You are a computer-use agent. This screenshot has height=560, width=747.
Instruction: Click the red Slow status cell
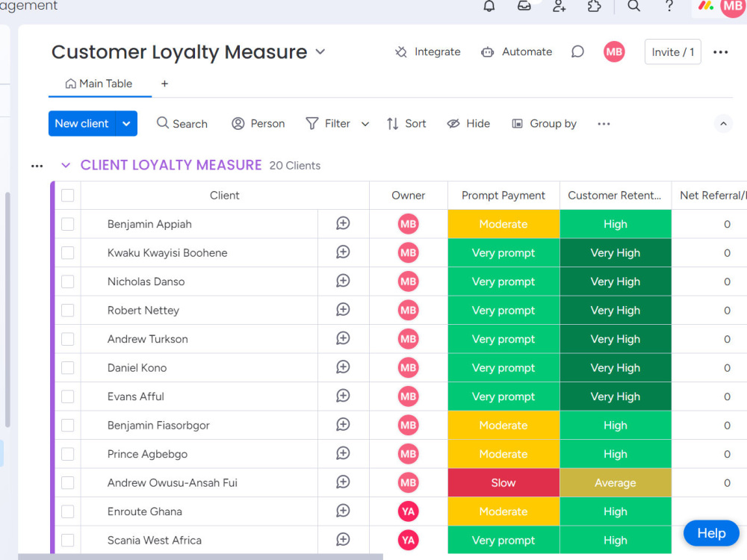[x=503, y=482]
